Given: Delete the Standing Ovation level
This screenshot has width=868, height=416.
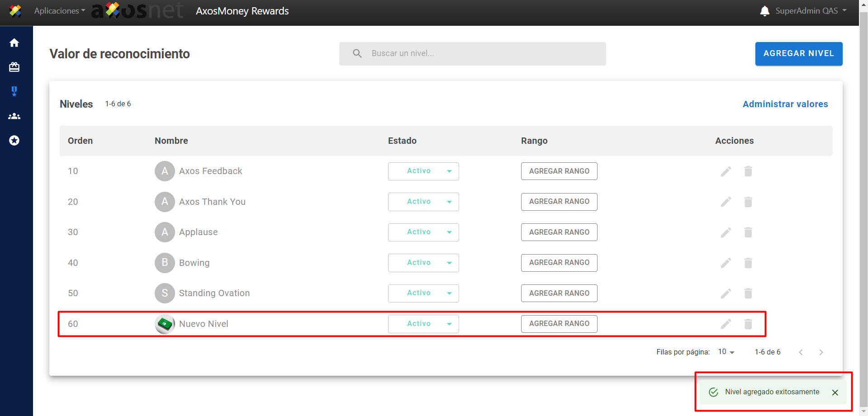Looking at the screenshot, I should [748, 293].
